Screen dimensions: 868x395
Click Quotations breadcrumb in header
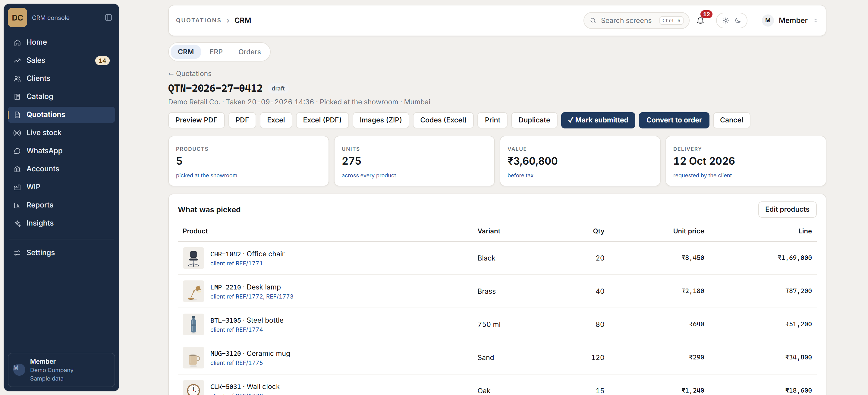199,21
